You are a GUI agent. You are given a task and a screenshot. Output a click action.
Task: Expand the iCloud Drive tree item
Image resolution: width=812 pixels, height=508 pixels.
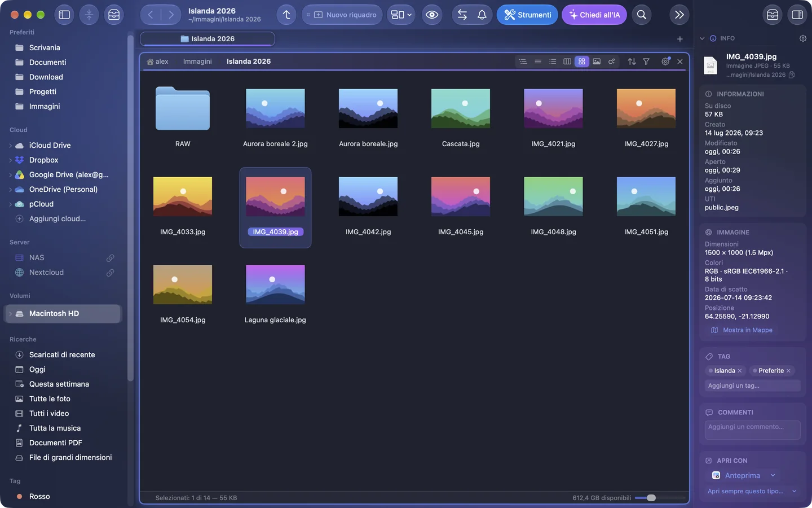pos(10,146)
